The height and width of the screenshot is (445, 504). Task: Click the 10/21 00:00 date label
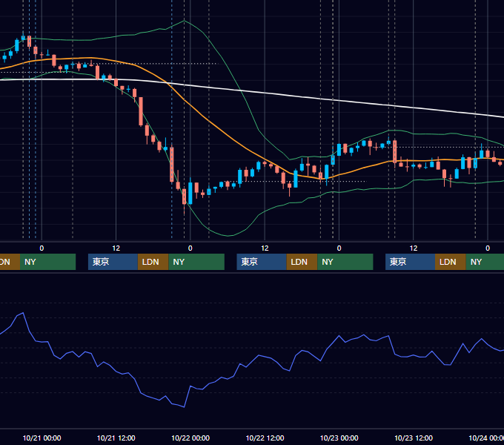point(42,438)
